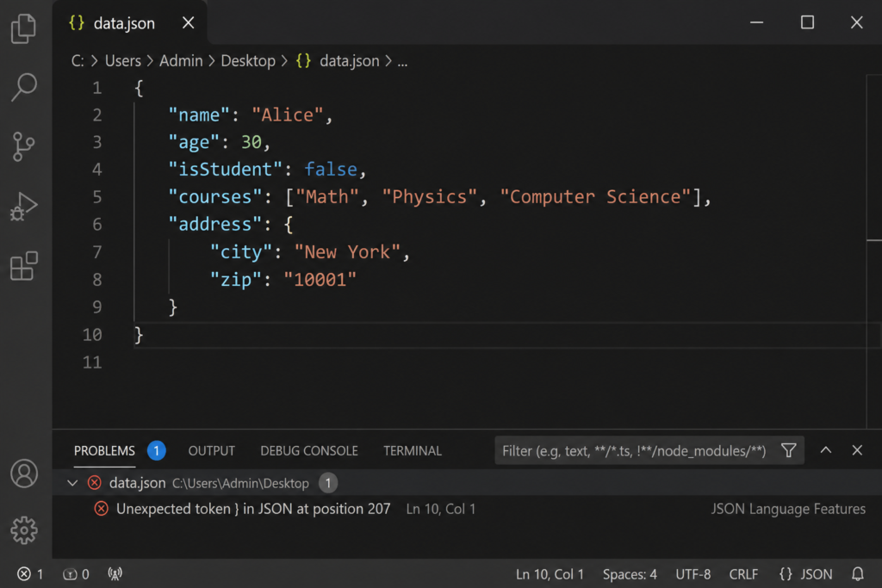882x588 pixels.
Task: Click line number 5 in gutter
Action: (x=97, y=197)
